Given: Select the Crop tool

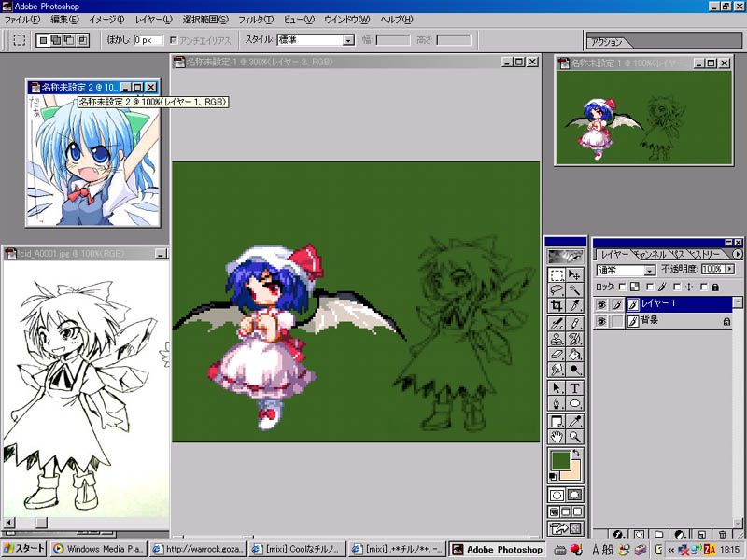Looking at the screenshot, I should [557, 305].
